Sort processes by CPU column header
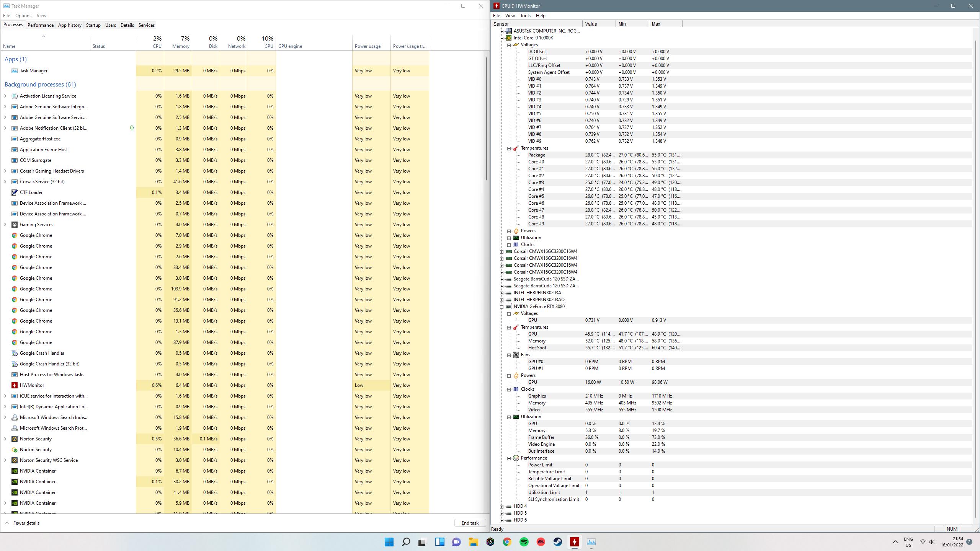This screenshot has width=980, height=551. (150, 42)
